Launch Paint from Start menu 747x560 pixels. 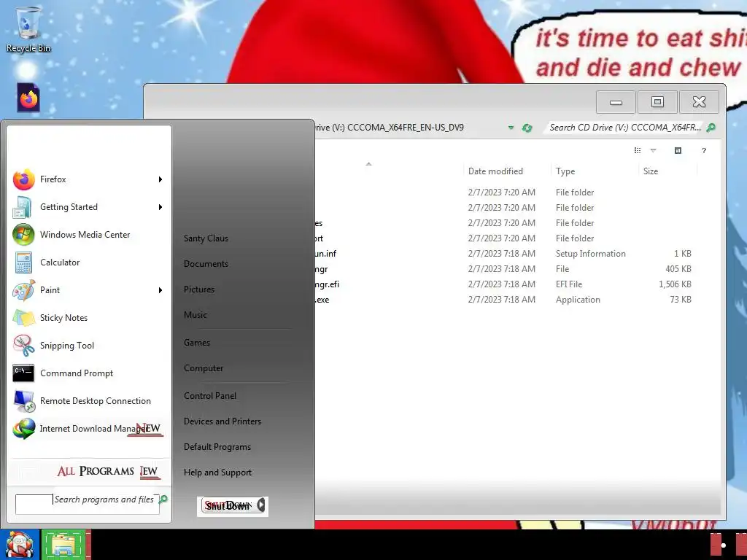88,290
